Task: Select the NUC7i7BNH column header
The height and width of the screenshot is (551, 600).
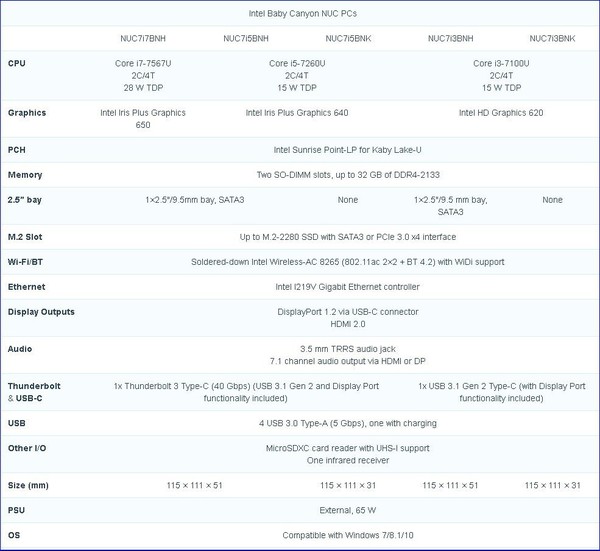Action: click(143, 39)
